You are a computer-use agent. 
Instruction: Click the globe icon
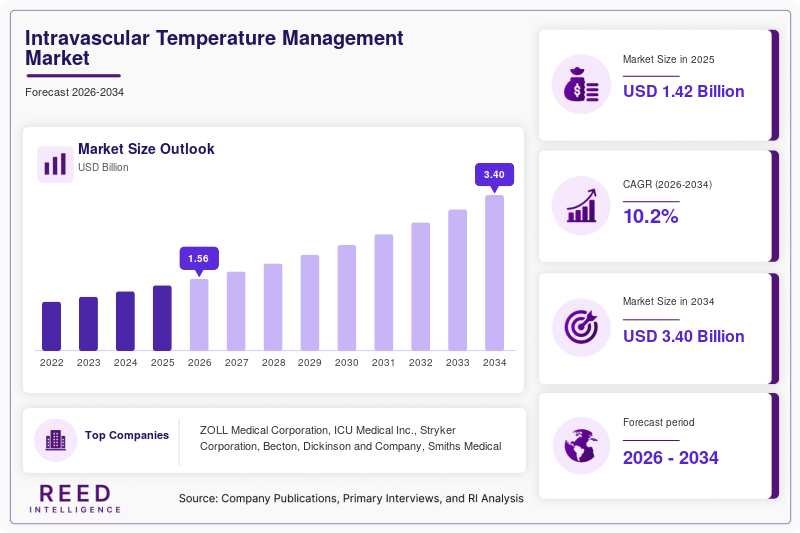click(581, 446)
